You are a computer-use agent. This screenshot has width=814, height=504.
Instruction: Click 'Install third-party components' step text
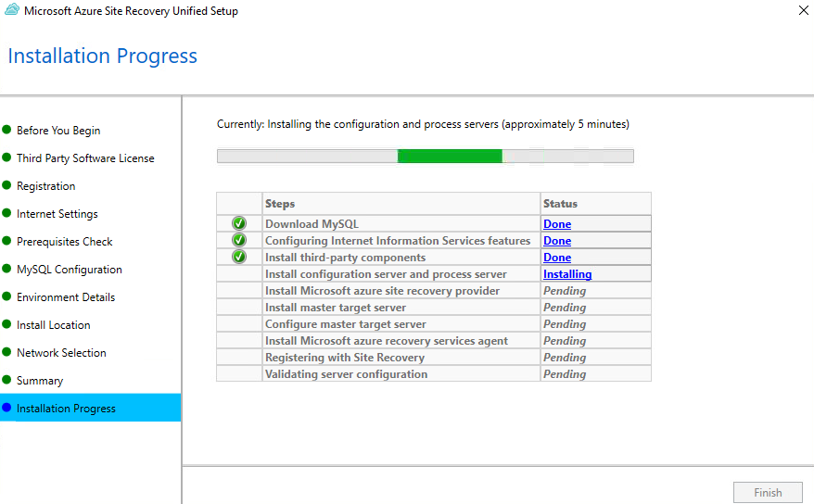click(x=345, y=258)
